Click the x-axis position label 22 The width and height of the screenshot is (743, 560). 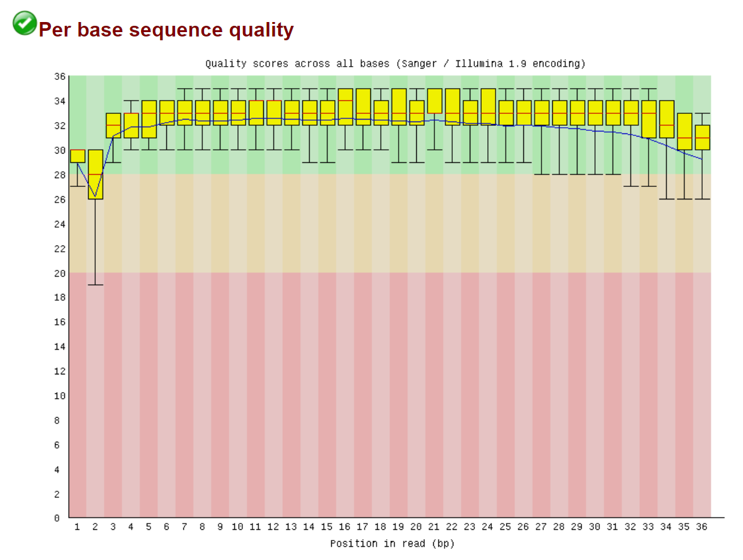[452, 527]
